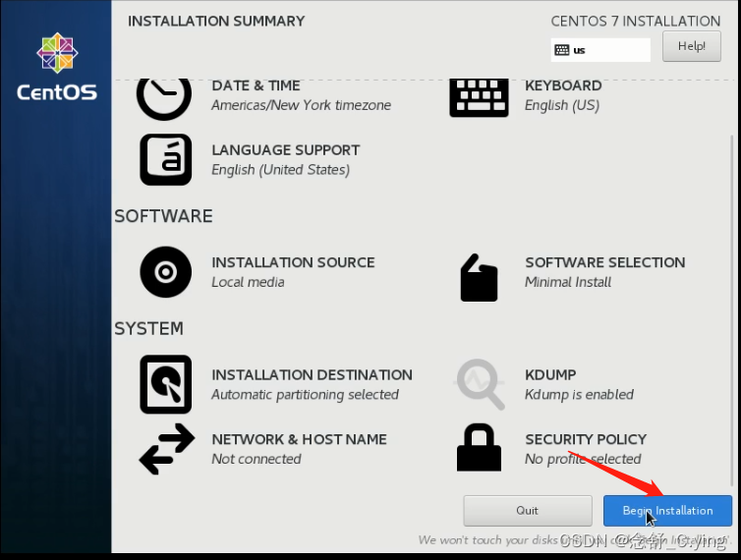Screen dimensions: 741x560
Task: Select INSTALLATION DESTINATION label
Action: pyautogui.click(x=312, y=375)
